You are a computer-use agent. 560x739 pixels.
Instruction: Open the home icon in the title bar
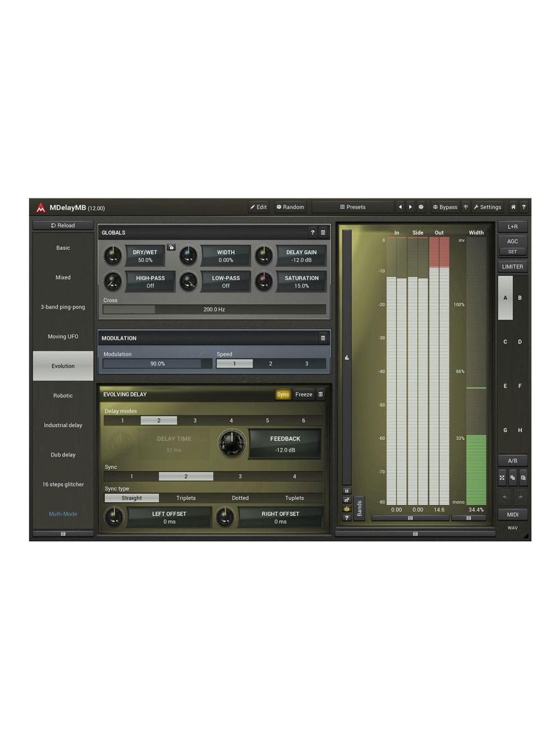coord(513,207)
